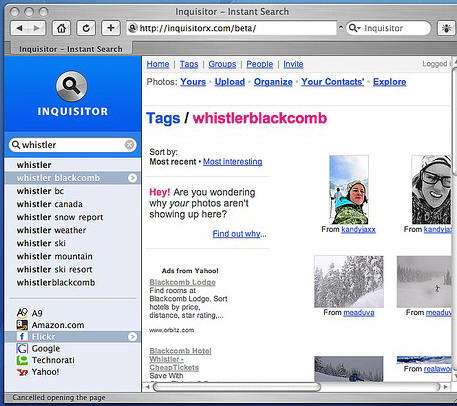Select 'whistler snow report' suggestion
This screenshot has height=406, width=457.
72,217
